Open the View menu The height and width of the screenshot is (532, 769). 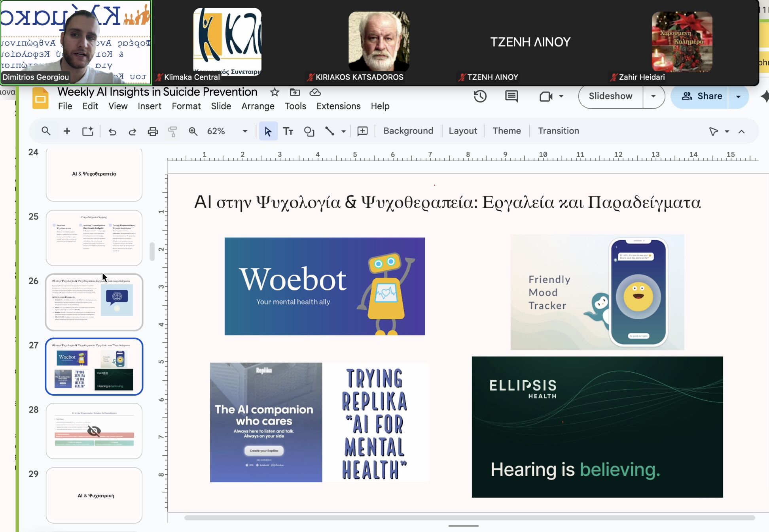(x=118, y=106)
